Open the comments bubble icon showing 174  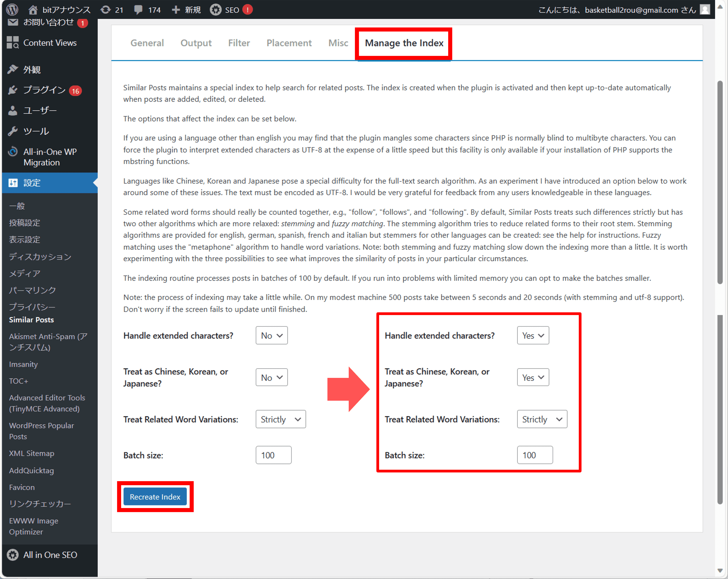click(138, 10)
